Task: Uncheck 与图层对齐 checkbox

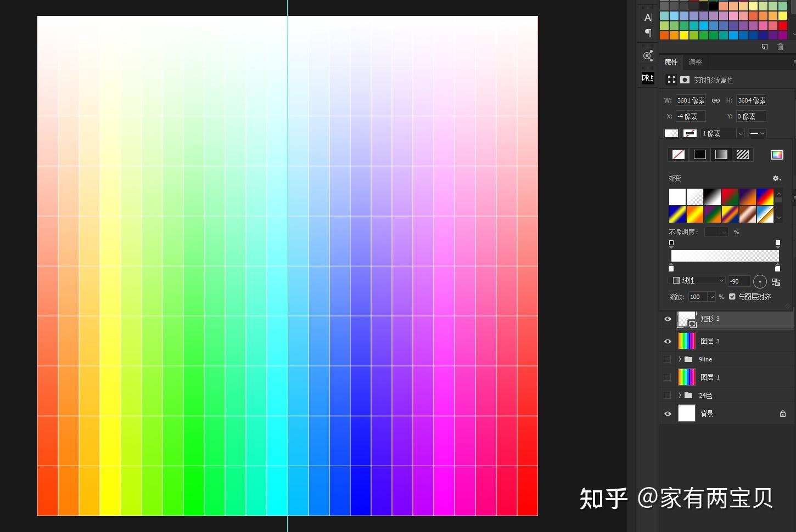Action: (732, 297)
